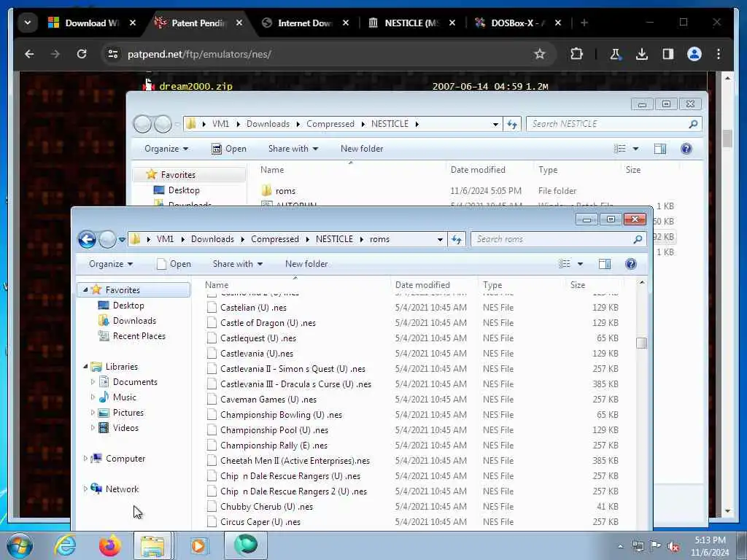Switch to Internet Download tab in Chrome
The image size is (747, 560).
click(x=305, y=23)
